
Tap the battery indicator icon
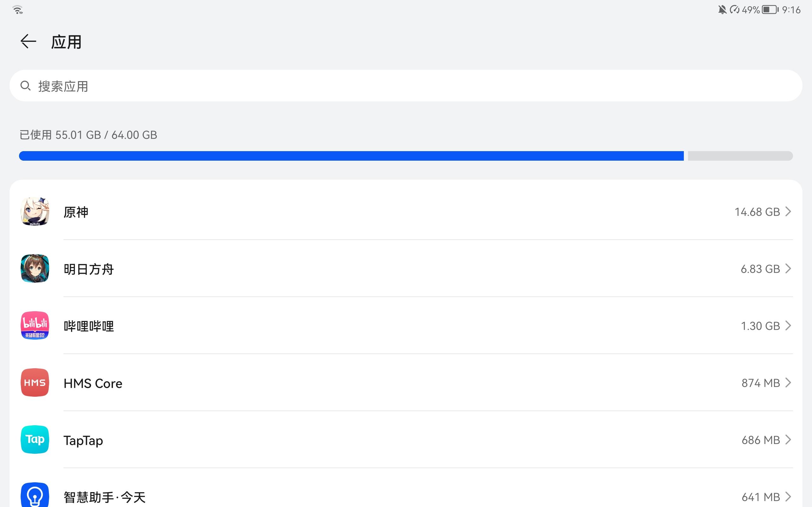(x=770, y=10)
